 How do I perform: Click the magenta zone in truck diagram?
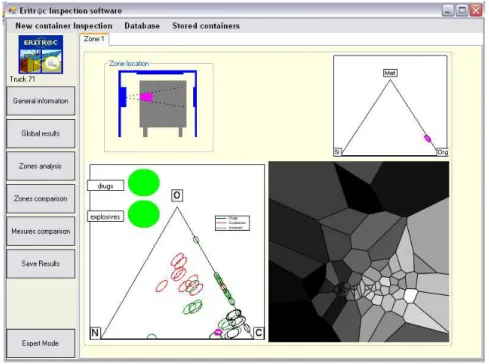coord(146,97)
